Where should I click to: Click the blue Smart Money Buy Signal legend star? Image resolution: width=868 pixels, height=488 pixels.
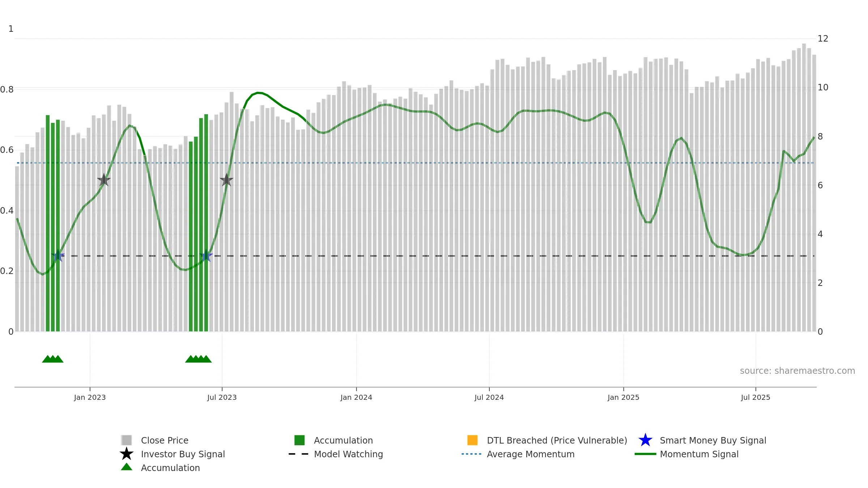645,440
